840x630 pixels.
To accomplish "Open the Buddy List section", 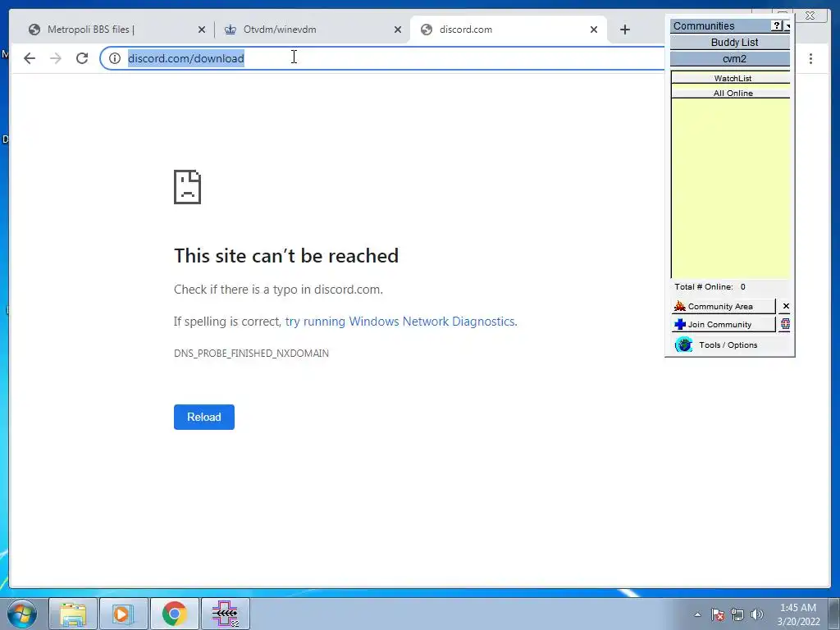I will (x=730, y=43).
